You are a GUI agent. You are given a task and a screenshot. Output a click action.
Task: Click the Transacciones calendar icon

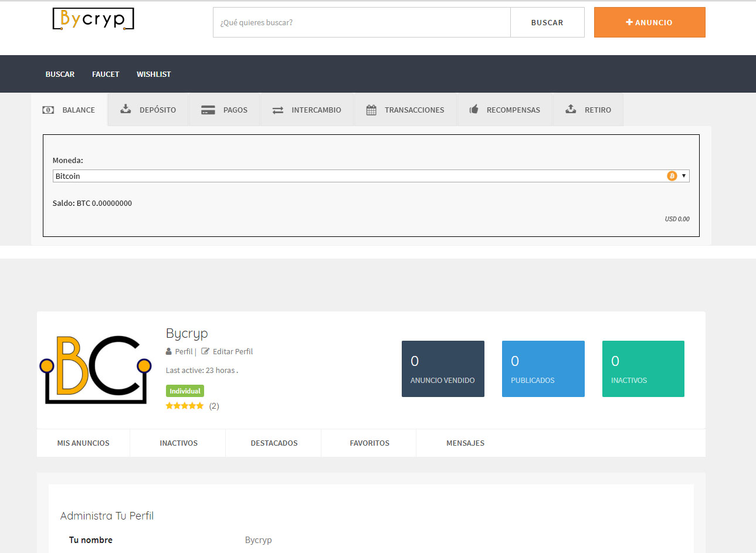[x=371, y=110]
